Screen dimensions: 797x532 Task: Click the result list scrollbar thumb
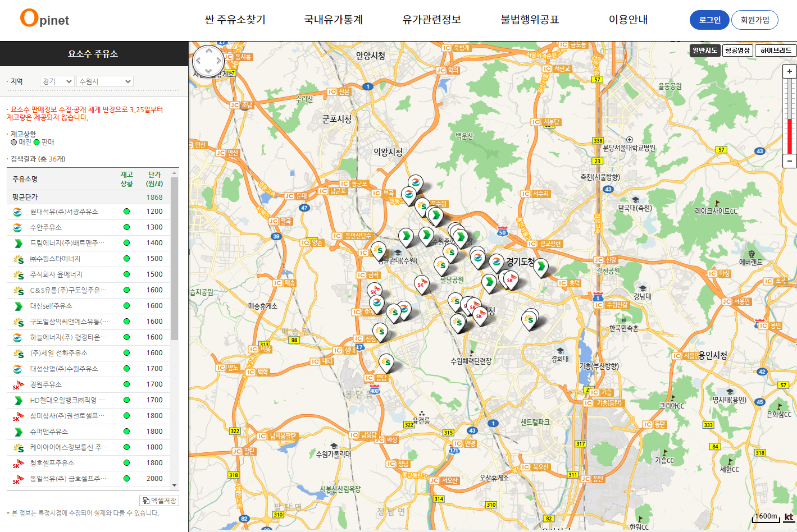click(x=175, y=259)
